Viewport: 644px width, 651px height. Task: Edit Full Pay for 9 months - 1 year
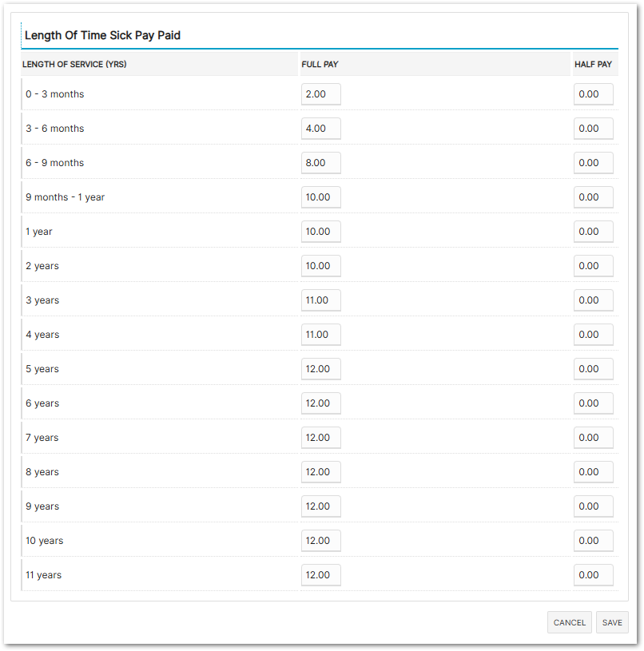(x=321, y=197)
